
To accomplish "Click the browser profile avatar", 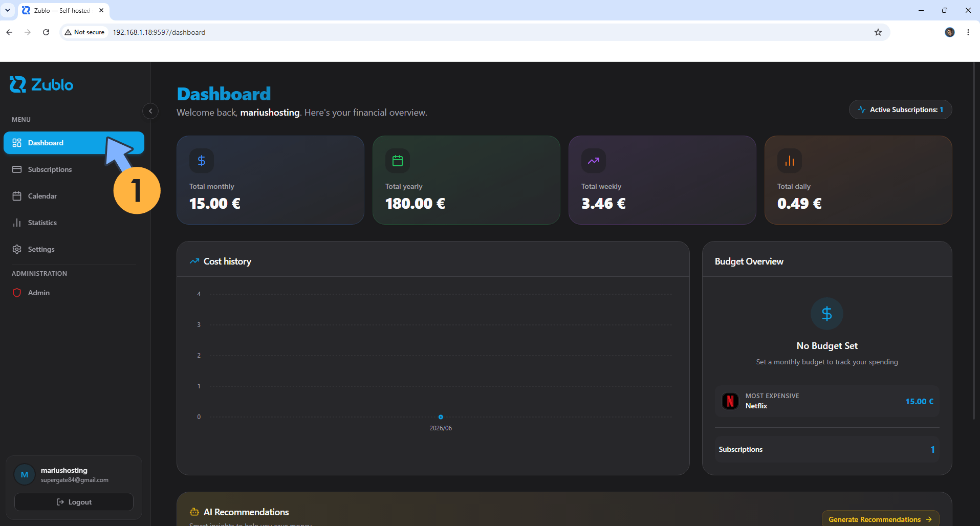I will coord(950,32).
